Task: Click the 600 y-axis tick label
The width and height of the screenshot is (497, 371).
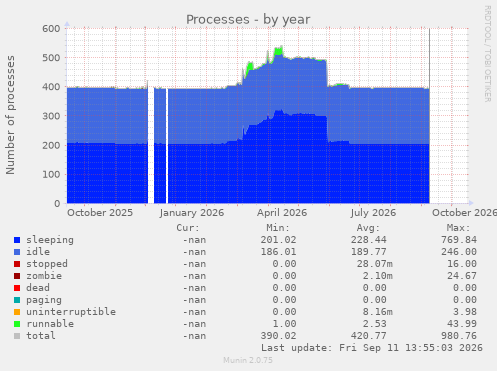Action: click(51, 29)
